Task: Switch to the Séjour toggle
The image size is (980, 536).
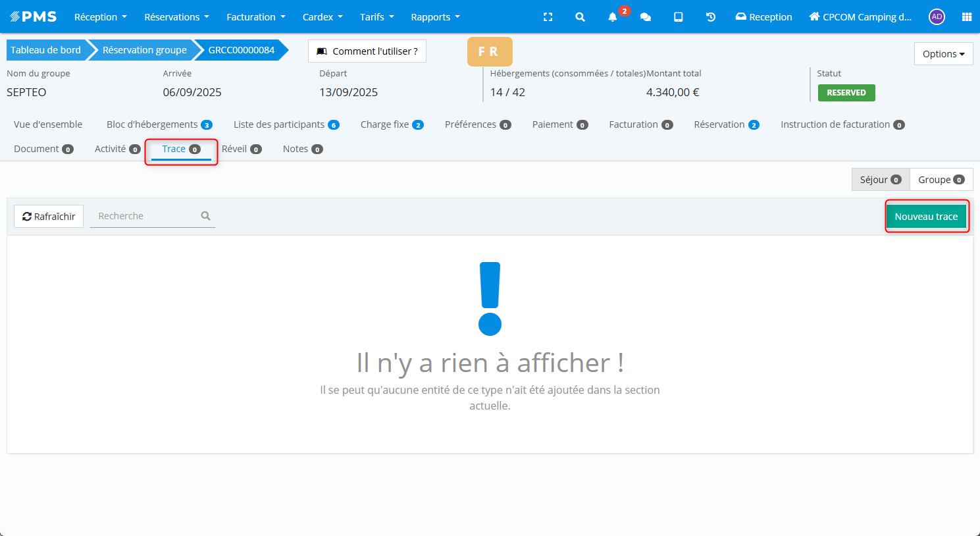Action: click(x=880, y=180)
